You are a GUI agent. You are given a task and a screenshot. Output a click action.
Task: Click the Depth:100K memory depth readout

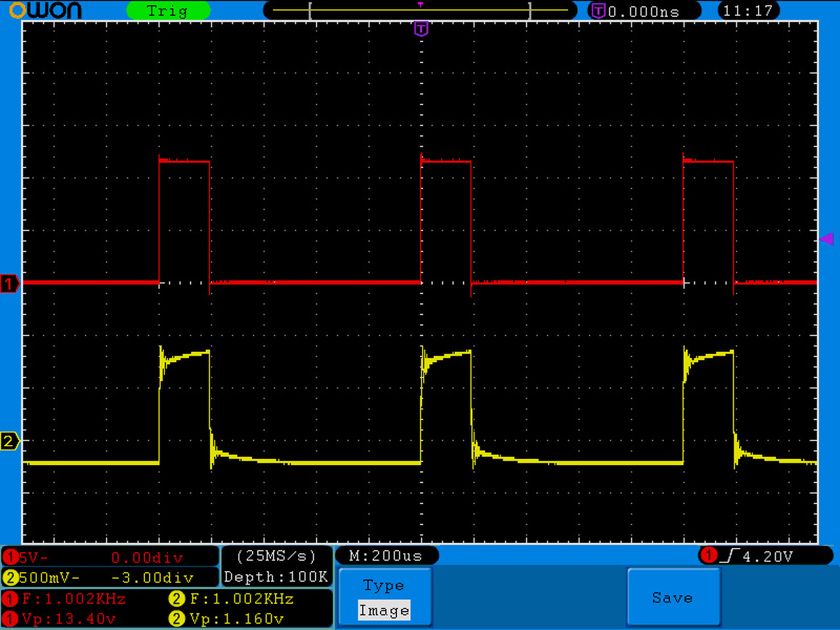(276, 577)
